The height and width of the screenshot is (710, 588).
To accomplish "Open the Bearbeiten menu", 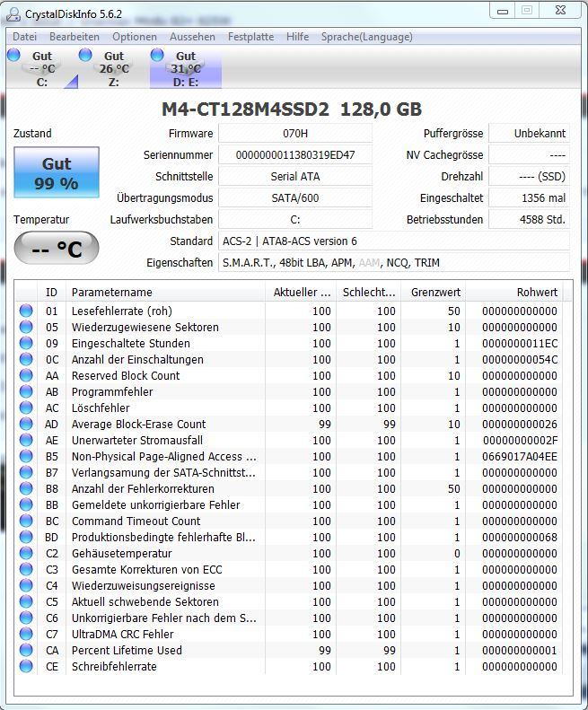I will tap(75, 37).
